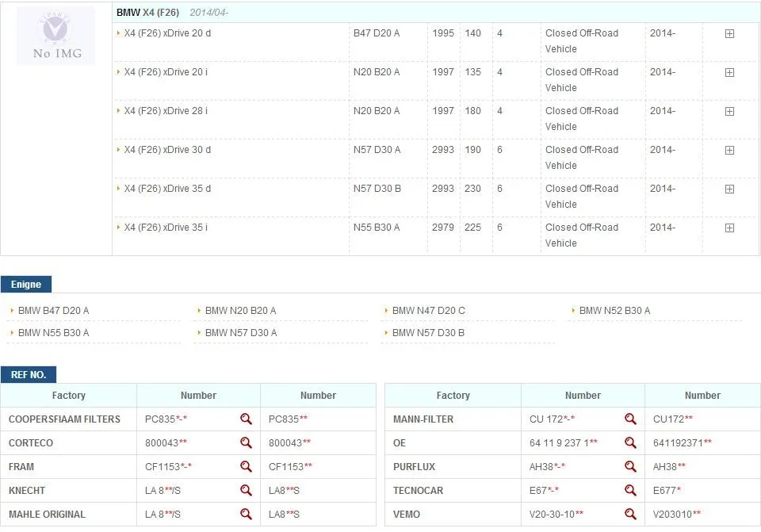Viewport: 761px width, 532px height.
Task: Search TECNOCAR E67 reference number
Action: tap(630, 490)
